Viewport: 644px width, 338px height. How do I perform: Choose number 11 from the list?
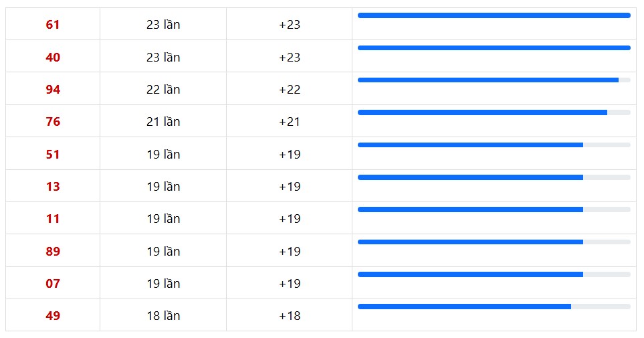click(x=53, y=219)
